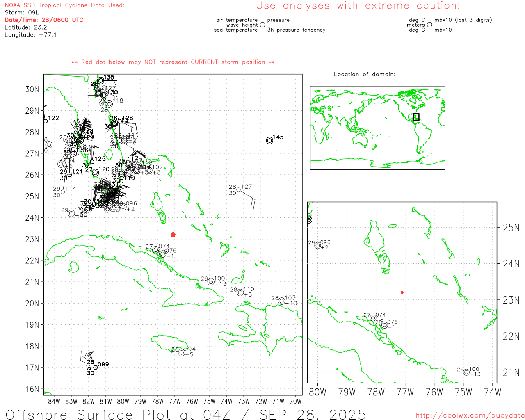Click the 'air temperature' legend label
Viewport: 525px width, 420px height.
click(x=237, y=20)
